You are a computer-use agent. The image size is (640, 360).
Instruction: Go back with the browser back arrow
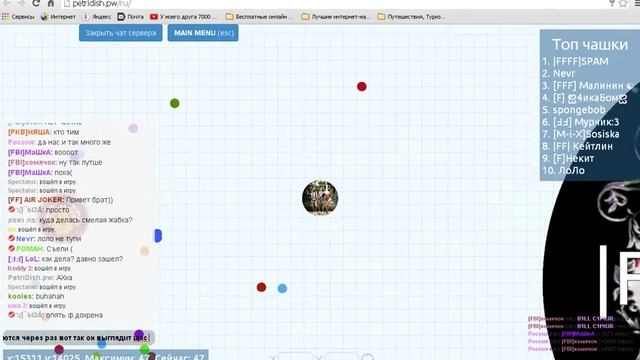click(7, 3)
